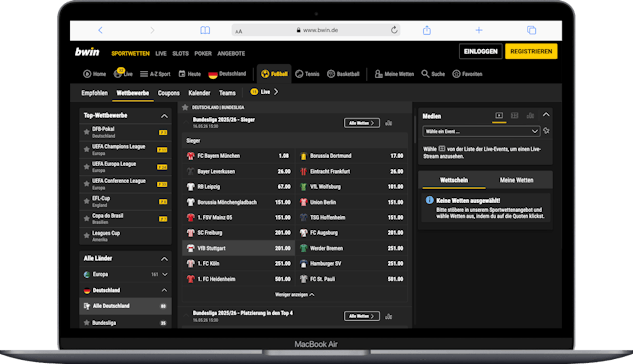Favorite UEFA Europa League star
This screenshot has height=364, width=633.
pos(86,167)
